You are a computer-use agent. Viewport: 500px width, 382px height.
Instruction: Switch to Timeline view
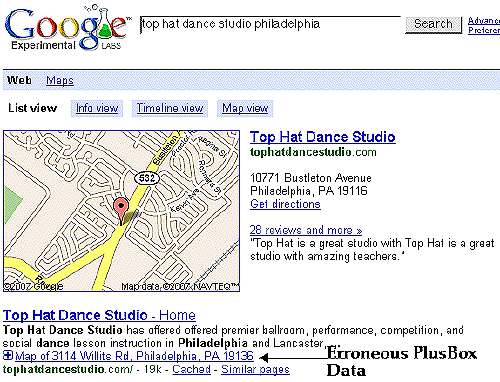point(170,108)
